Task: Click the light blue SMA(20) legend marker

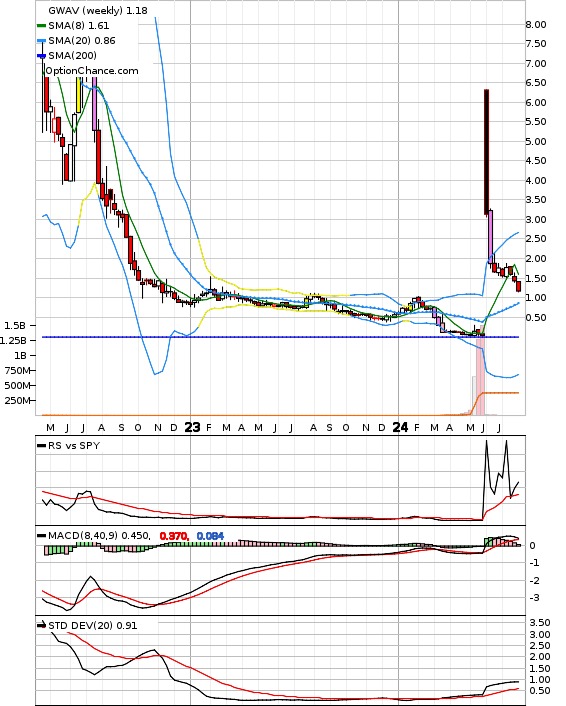Action: point(41,41)
